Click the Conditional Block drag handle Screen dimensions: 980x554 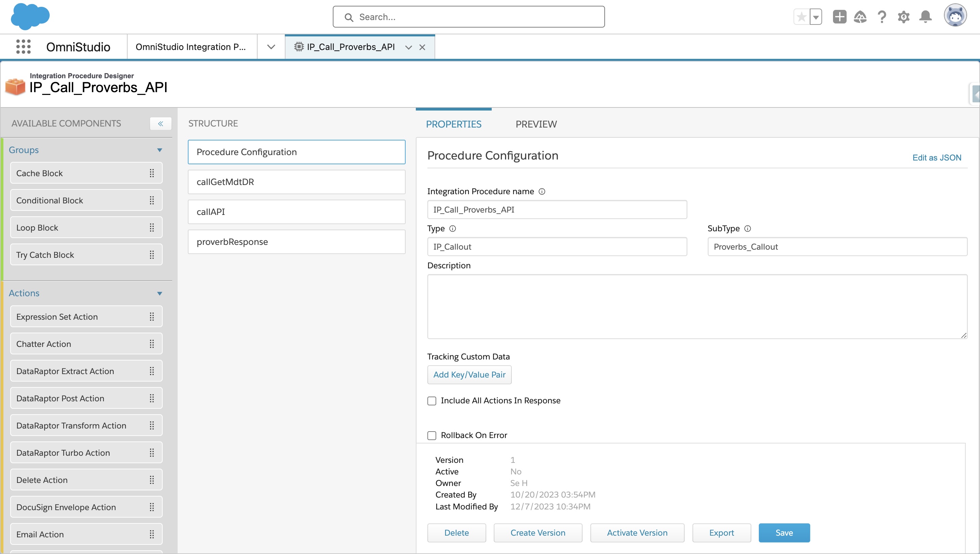(x=152, y=201)
